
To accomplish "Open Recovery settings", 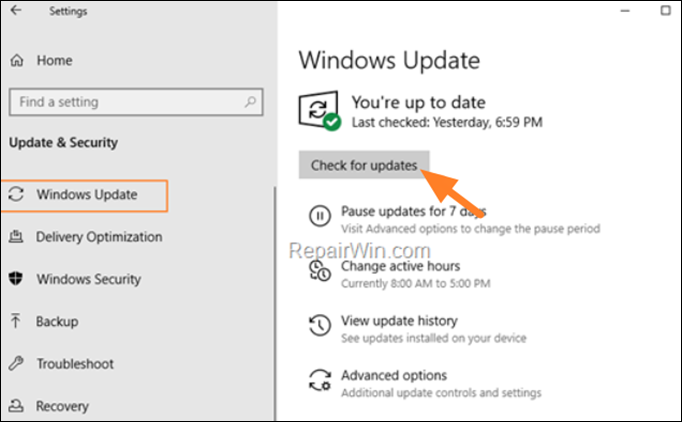I will click(x=62, y=406).
